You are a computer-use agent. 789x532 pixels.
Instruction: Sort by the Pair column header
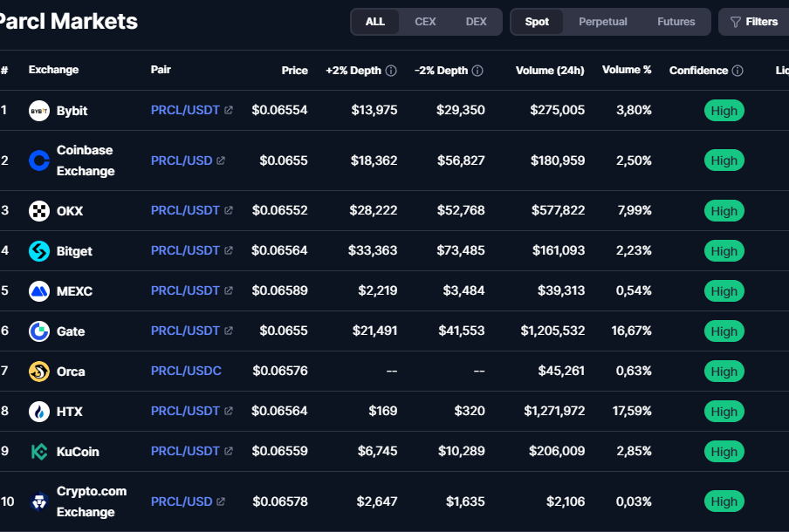click(x=161, y=70)
